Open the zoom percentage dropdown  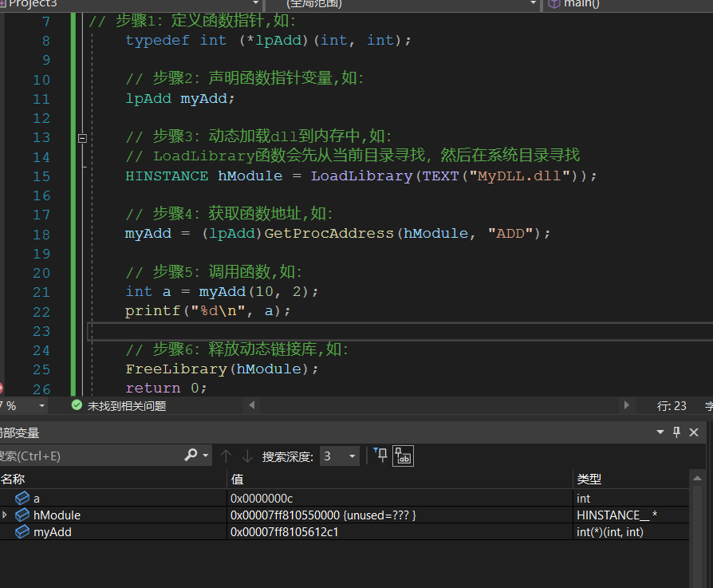pos(41,405)
